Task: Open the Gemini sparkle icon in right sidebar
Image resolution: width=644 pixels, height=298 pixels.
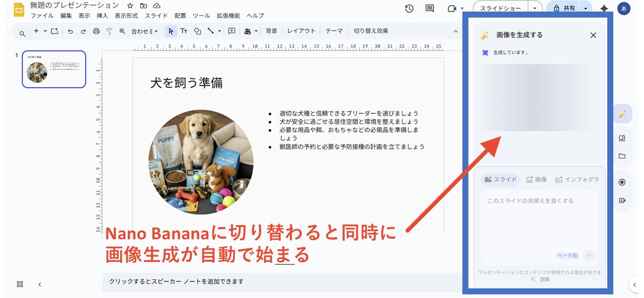Action: [x=622, y=114]
